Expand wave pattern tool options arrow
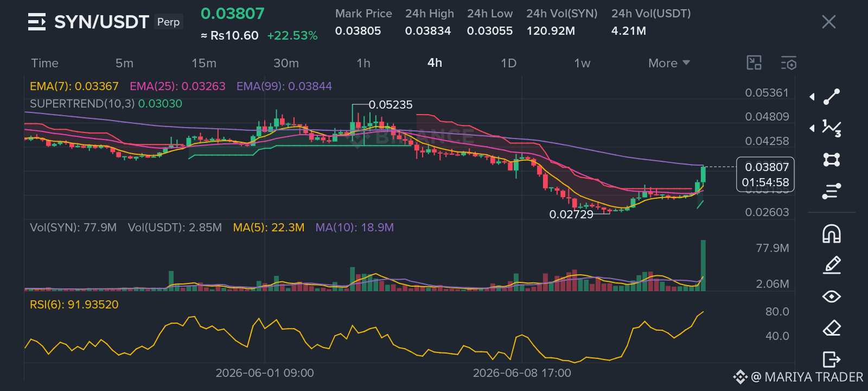 point(812,128)
